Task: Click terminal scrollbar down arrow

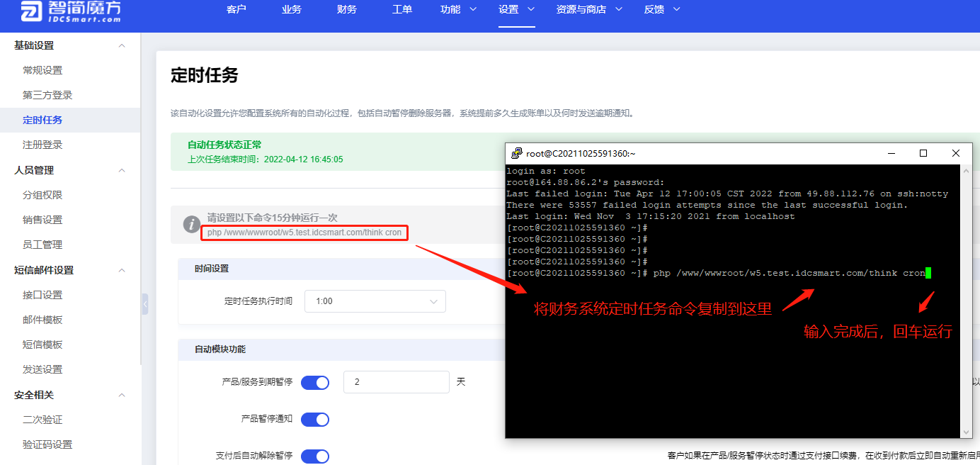Action: 967,432
